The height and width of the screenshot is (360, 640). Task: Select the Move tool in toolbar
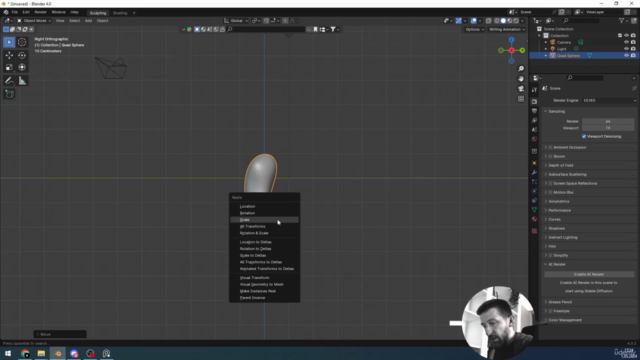(9, 55)
